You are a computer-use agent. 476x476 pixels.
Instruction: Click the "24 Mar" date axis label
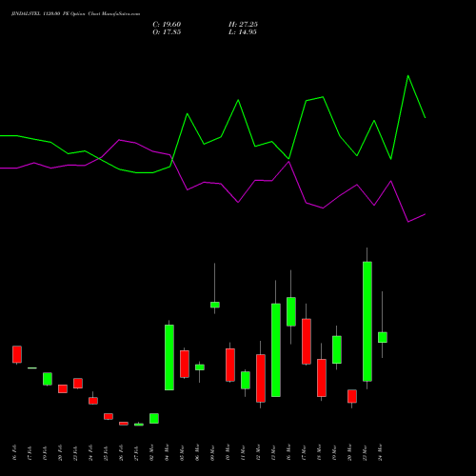(380, 453)
